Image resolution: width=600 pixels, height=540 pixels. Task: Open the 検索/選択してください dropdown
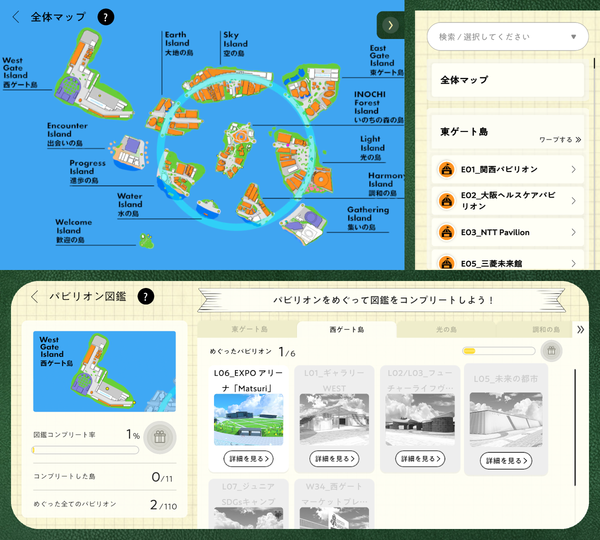point(507,37)
